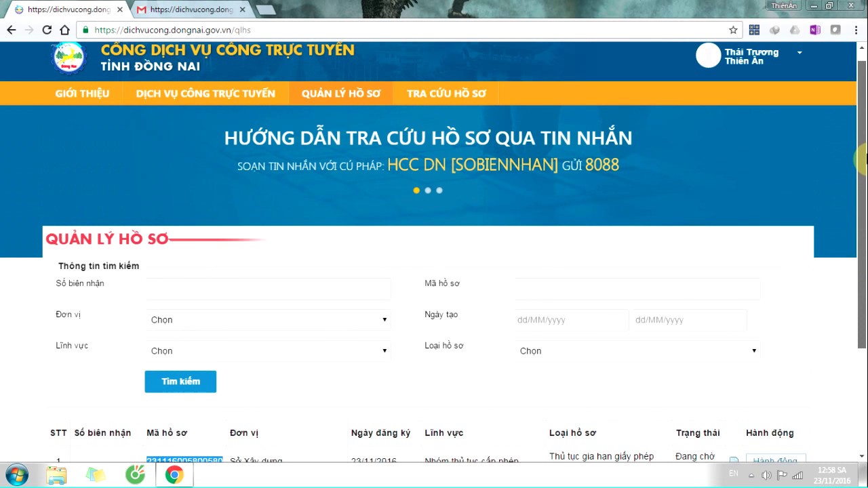This screenshot has height=488, width=868.
Task: Switch to the Gmail browser tab
Action: pyautogui.click(x=185, y=9)
